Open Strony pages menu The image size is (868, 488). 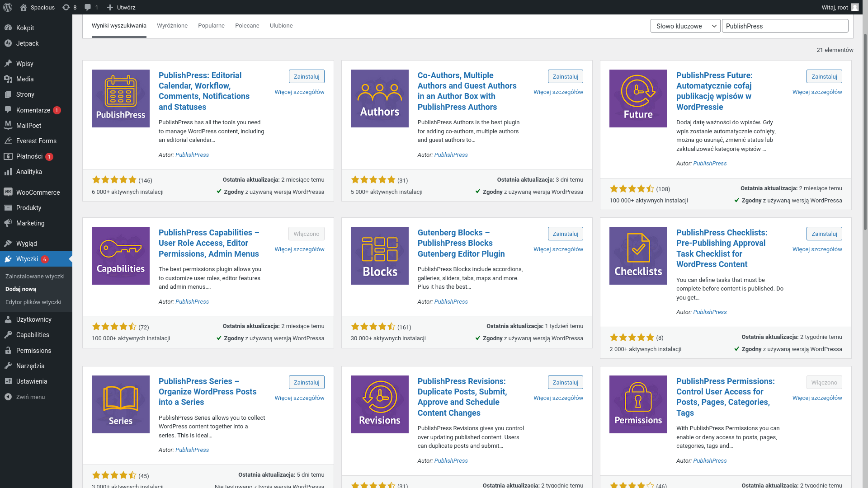pos(36,94)
